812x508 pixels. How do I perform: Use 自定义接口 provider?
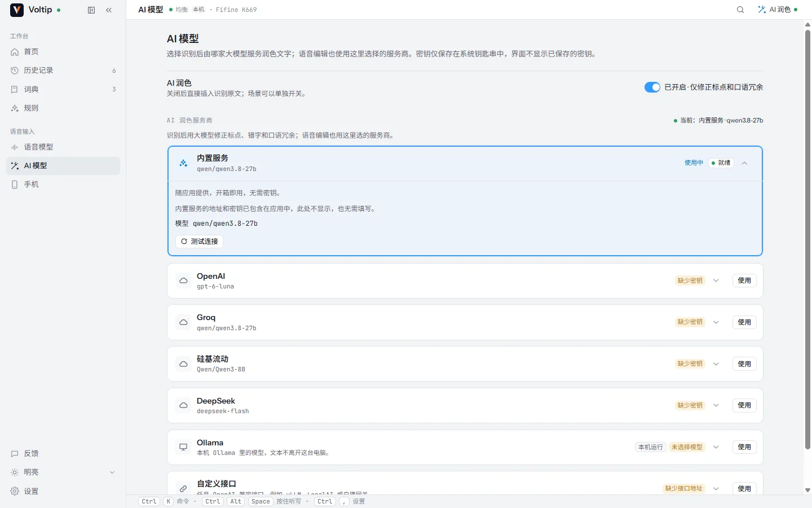(744, 489)
